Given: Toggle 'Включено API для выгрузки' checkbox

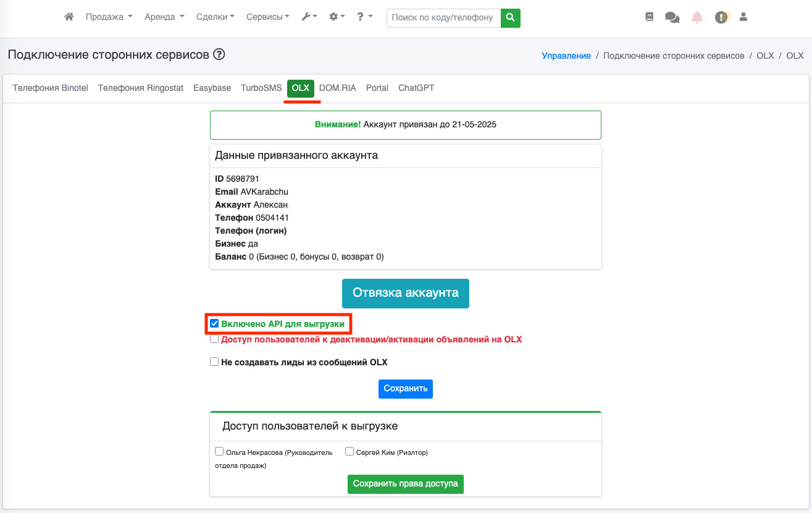Looking at the screenshot, I should coord(214,323).
